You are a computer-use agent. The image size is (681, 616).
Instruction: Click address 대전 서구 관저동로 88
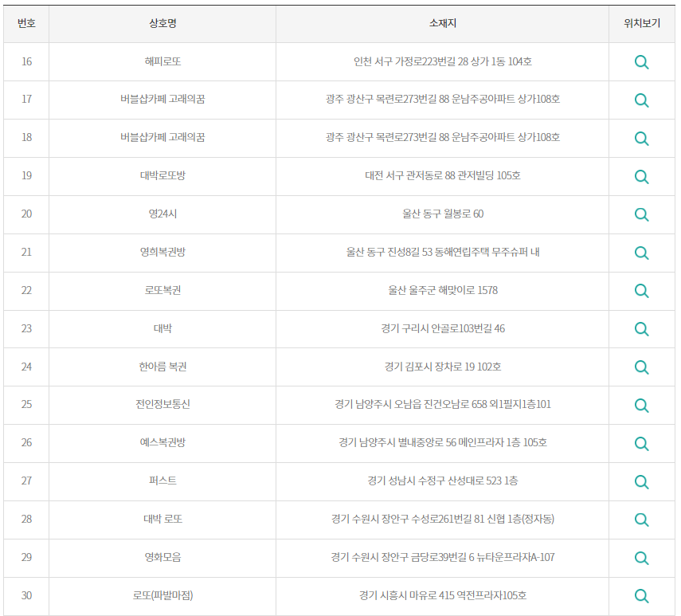(442, 175)
